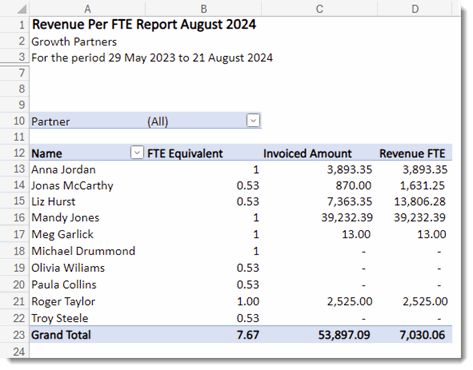Select the 'Troy Steele' cell
The height and width of the screenshot is (370, 473).
(87, 318)
